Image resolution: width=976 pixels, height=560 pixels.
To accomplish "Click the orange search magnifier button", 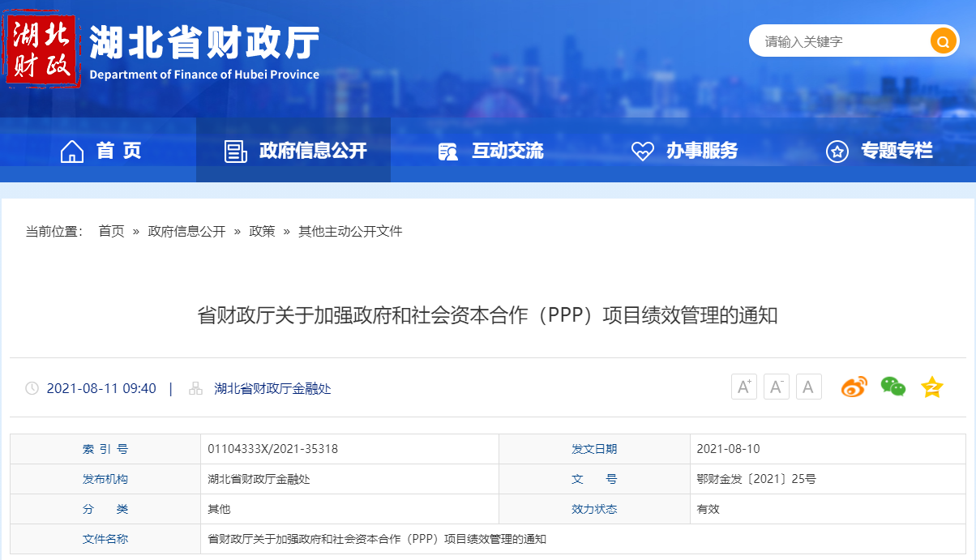I will pyautogui.click(x=943, y=41).
